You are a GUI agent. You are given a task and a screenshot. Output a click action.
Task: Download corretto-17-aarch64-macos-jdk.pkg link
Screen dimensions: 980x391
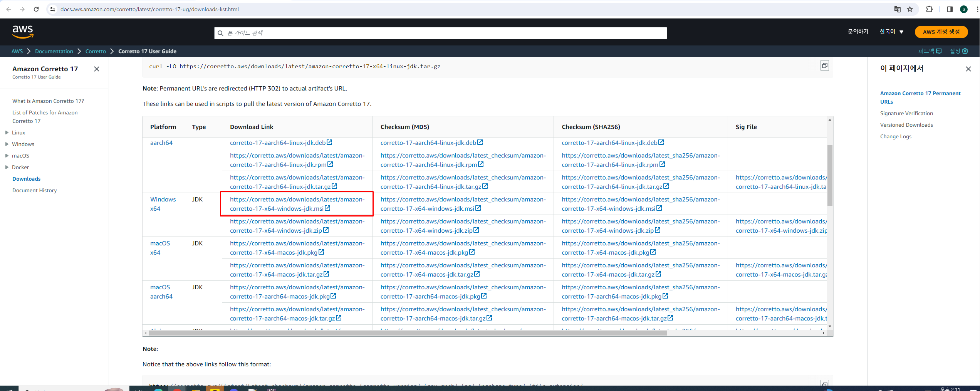(297, 292)
